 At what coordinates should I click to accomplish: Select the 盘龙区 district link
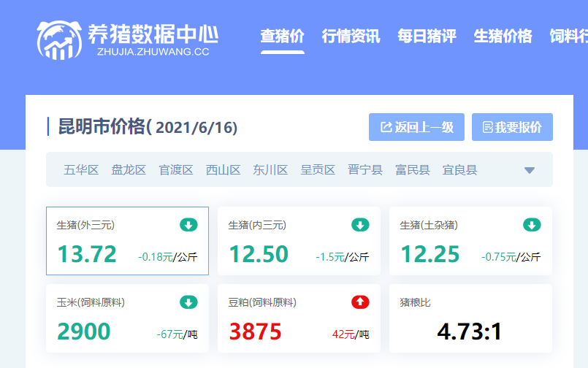(x=129, y=170)
